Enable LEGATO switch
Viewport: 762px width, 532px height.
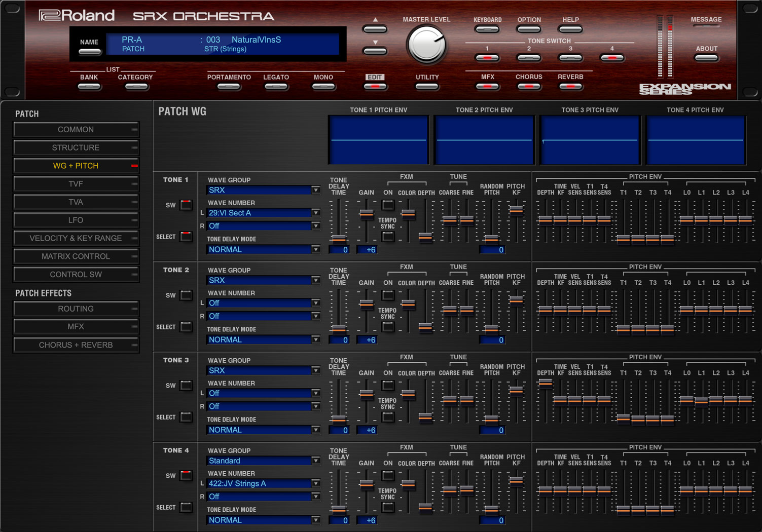[x=276, y=87]
